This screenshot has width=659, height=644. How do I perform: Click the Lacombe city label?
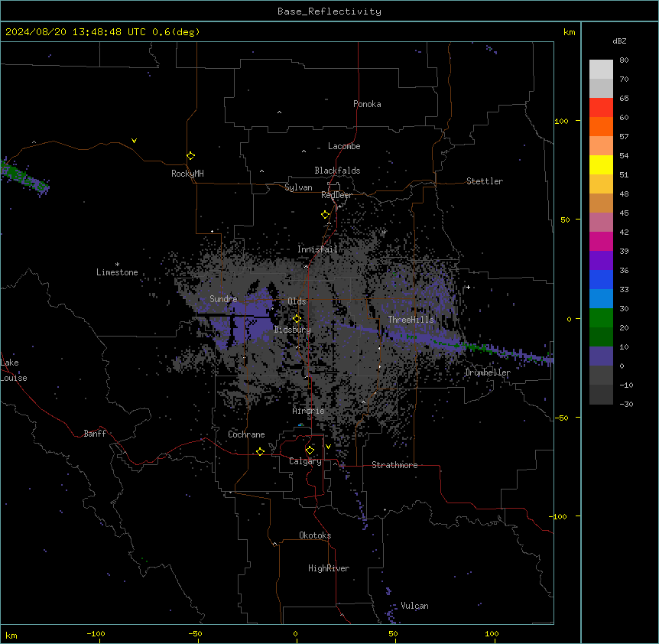tap(344, 146)
